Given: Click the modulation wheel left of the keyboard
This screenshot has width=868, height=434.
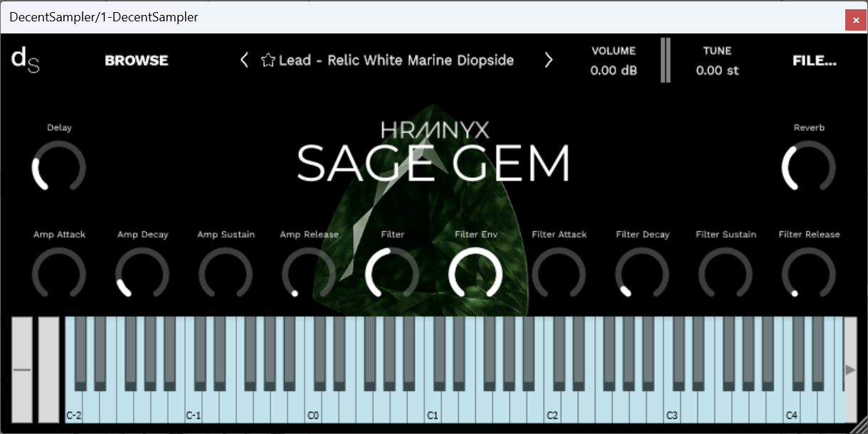Looking at the screenshot, I should click(48, 370).
